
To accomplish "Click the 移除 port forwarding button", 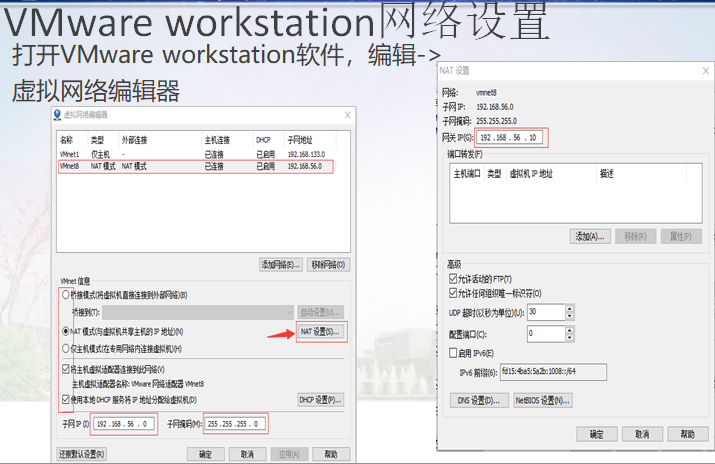I will [636, 236].
